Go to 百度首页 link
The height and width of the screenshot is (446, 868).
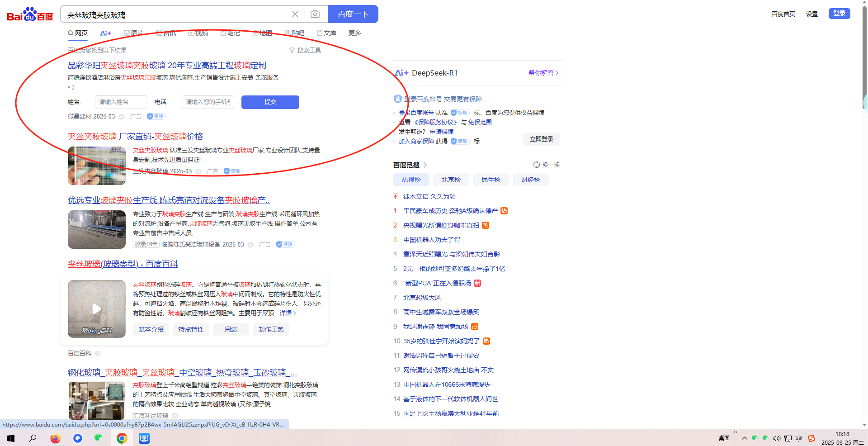point(783,14)
